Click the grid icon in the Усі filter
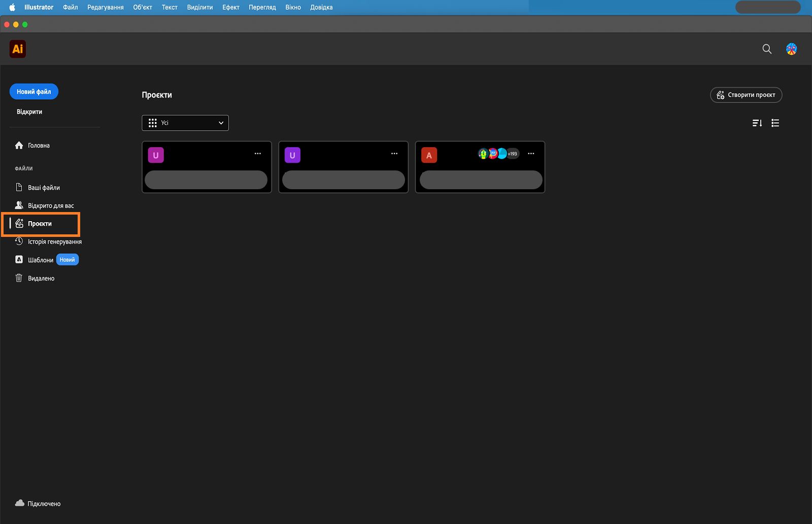This screenshot has height=524, width=812. click(x=153, y=123)
